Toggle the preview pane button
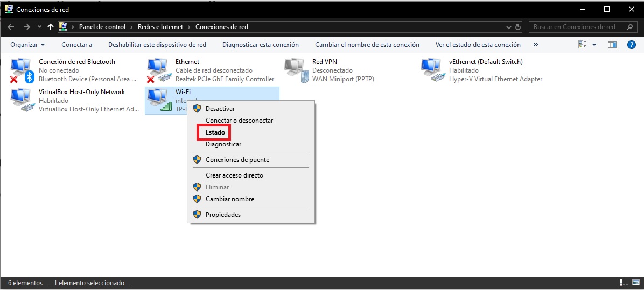This screenshot has height=290, width=644. tap(612, 45)
